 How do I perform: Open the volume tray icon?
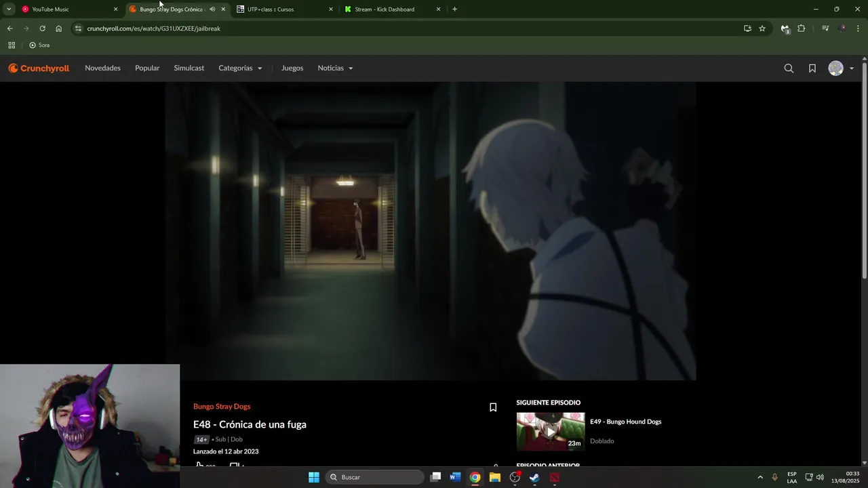click(820, 477)
